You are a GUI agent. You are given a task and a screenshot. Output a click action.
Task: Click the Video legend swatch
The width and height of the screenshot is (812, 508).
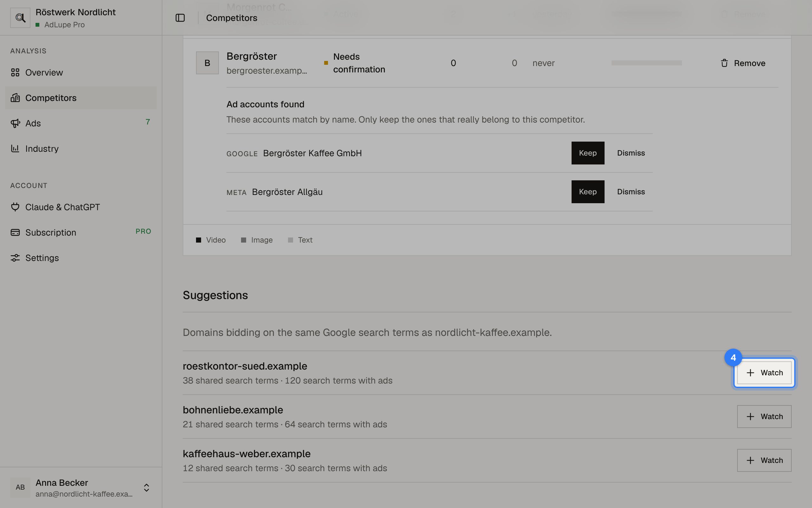(199, 240)
